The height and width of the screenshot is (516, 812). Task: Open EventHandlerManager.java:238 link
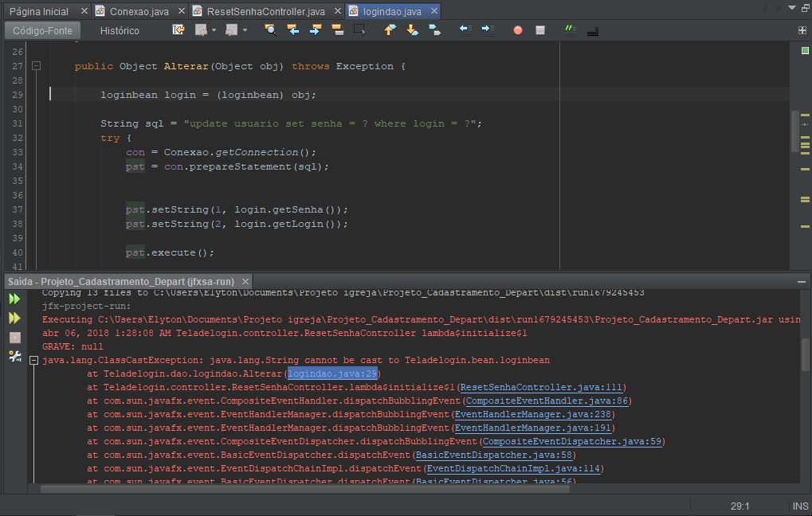pyautogui.click(x=533, y=414)
